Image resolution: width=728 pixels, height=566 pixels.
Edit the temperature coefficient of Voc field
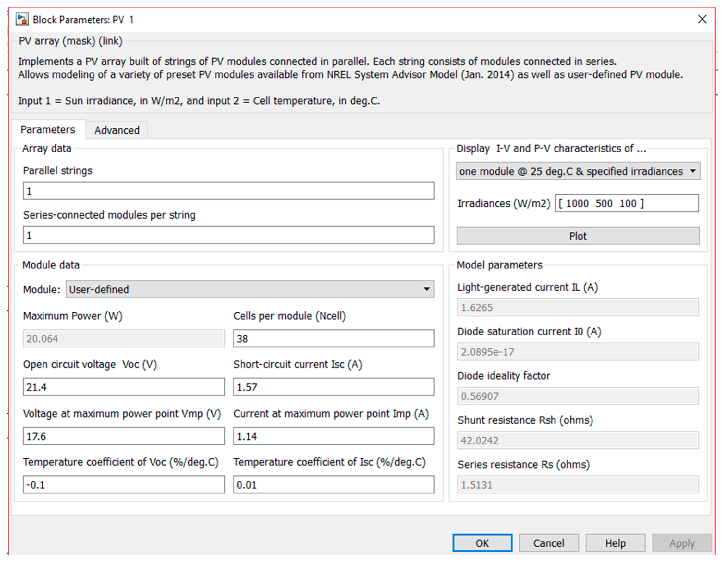pos(124,485)
